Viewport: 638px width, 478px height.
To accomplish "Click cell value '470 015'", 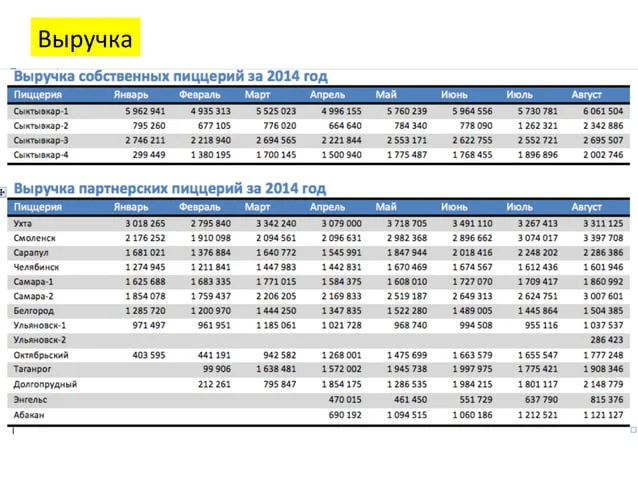I will [345, 399].
